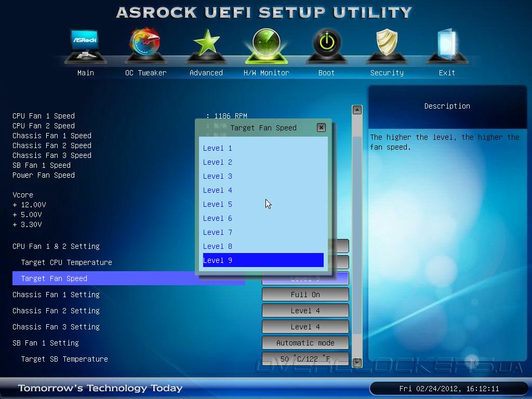This screenshot has height=399, width=532.
Task: Click the Description panel heading
Action: click(447, 106)
